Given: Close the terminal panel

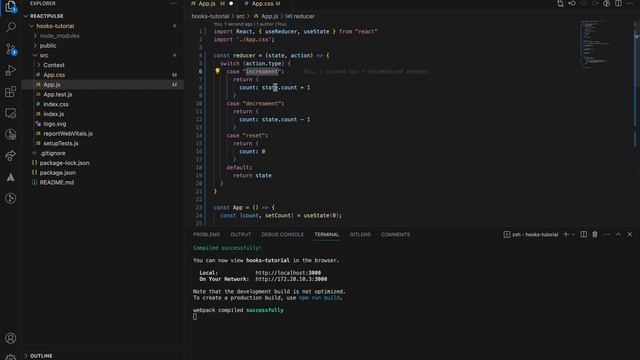Looking at the screenshot, I should [630, 234].
